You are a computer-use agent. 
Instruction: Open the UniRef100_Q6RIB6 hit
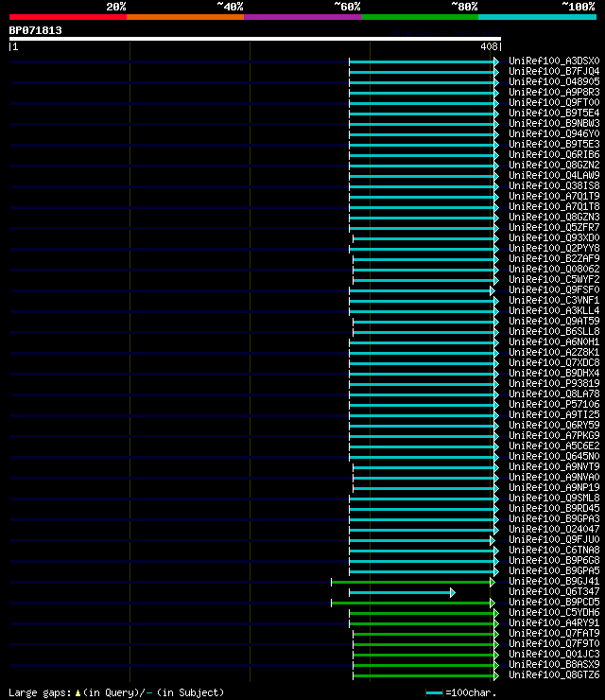tap(554, 155)
